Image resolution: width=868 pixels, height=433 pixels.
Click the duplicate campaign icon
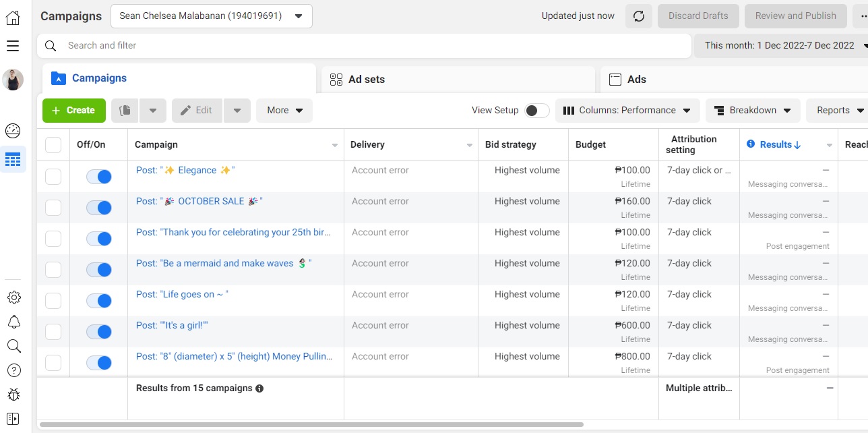tap(125, 111)
